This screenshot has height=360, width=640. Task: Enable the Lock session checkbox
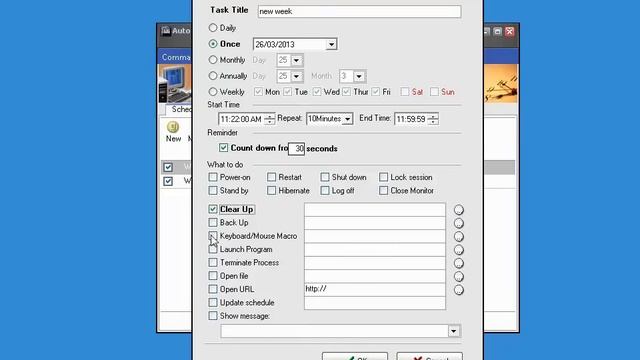point(383,177)
